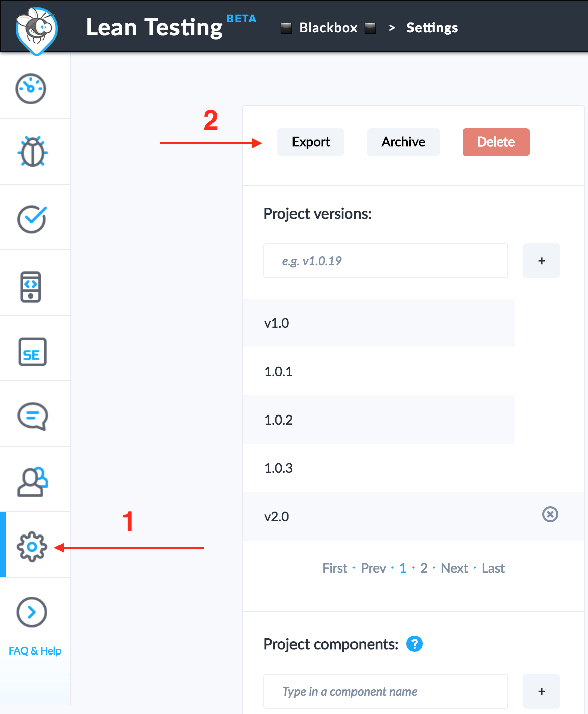Open the chat bubble feedback icon
This screenshot has width=588, height=714.
[33, 416]
